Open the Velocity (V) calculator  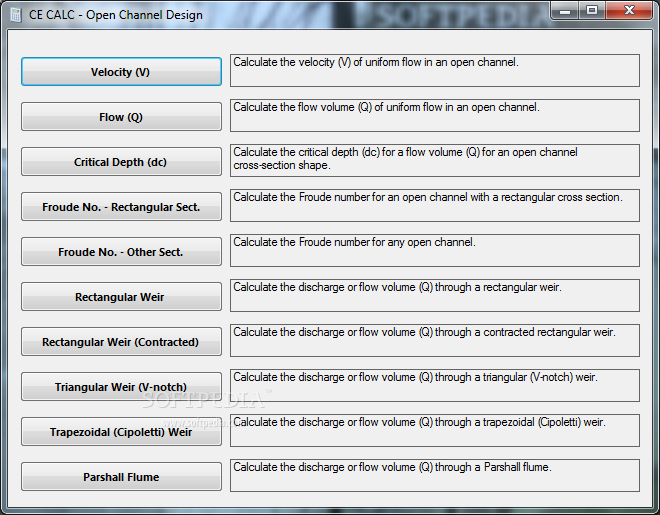click(121, 72)
